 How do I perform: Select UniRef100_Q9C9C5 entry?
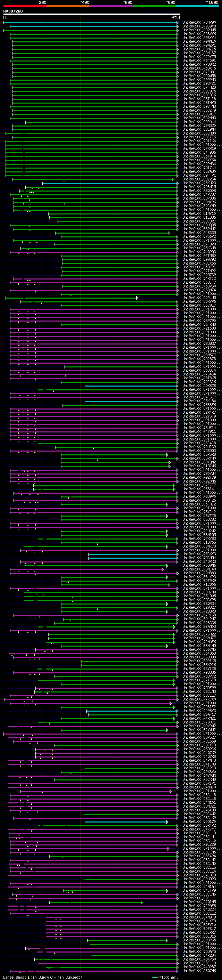click(199, 91)
